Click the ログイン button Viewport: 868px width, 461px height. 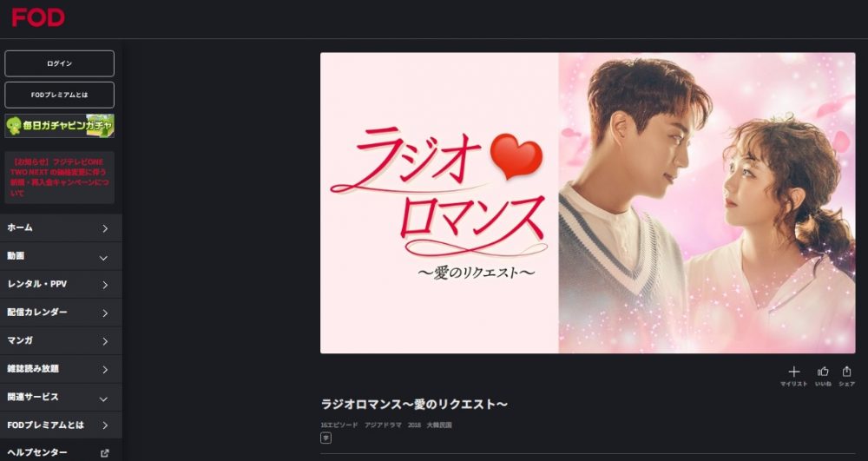click(60, 63)
